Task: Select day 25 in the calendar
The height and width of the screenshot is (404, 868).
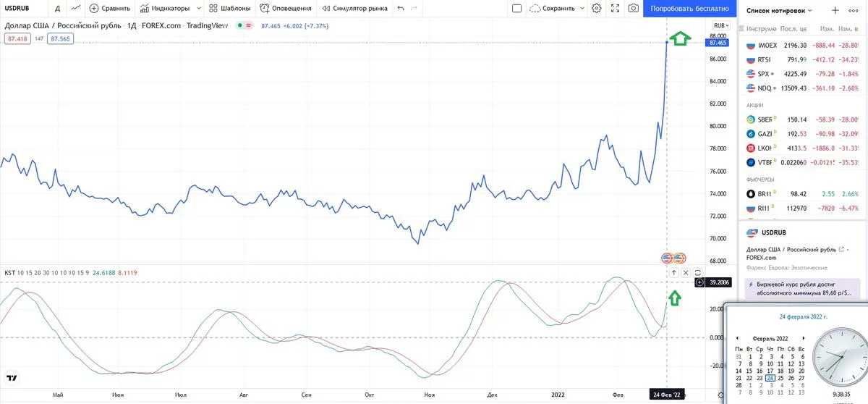Action: point(780,378)
